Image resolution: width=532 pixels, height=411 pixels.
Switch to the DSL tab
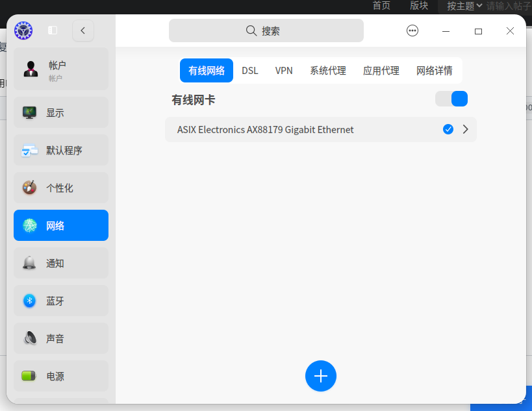tap(249, 71)
